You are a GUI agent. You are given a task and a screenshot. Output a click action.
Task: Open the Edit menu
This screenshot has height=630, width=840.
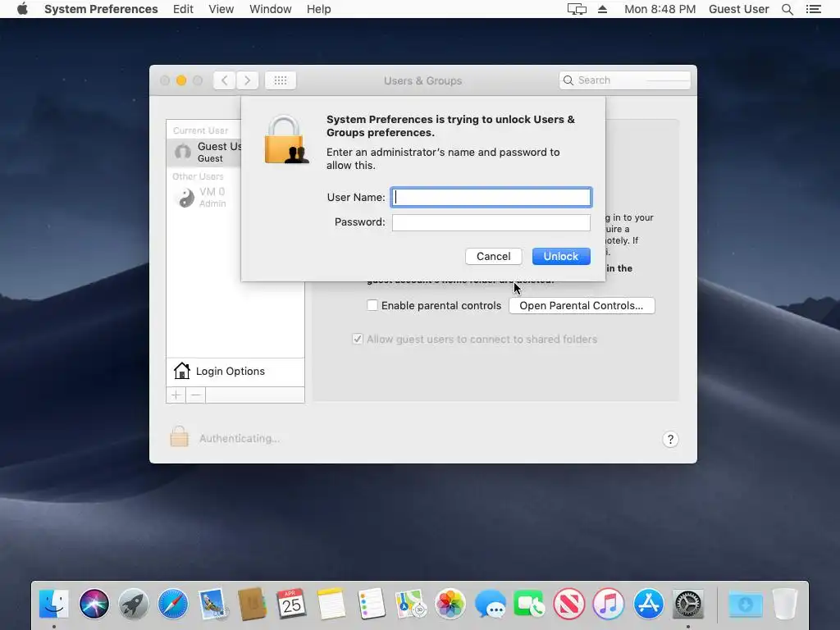coord(183,9)
